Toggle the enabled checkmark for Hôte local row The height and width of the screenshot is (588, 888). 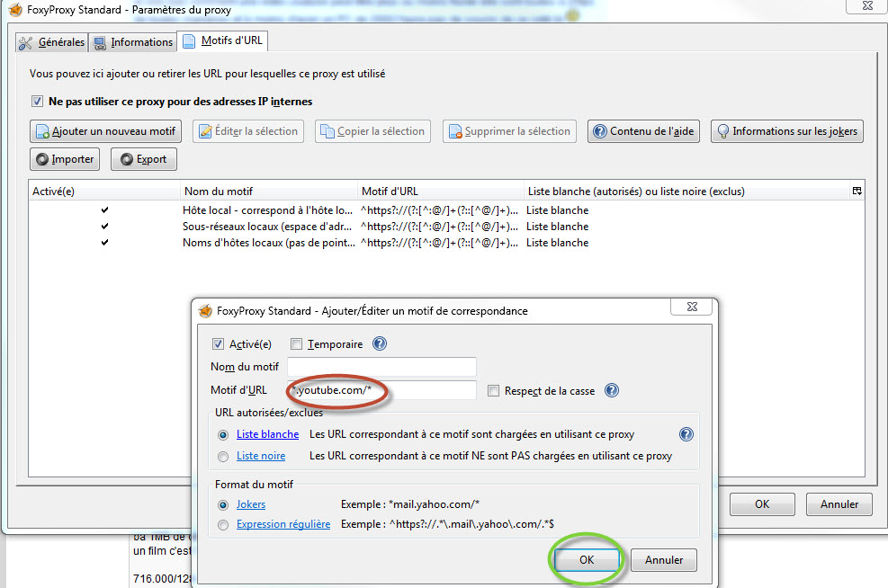pyautogui.click(x=104, y=210)
